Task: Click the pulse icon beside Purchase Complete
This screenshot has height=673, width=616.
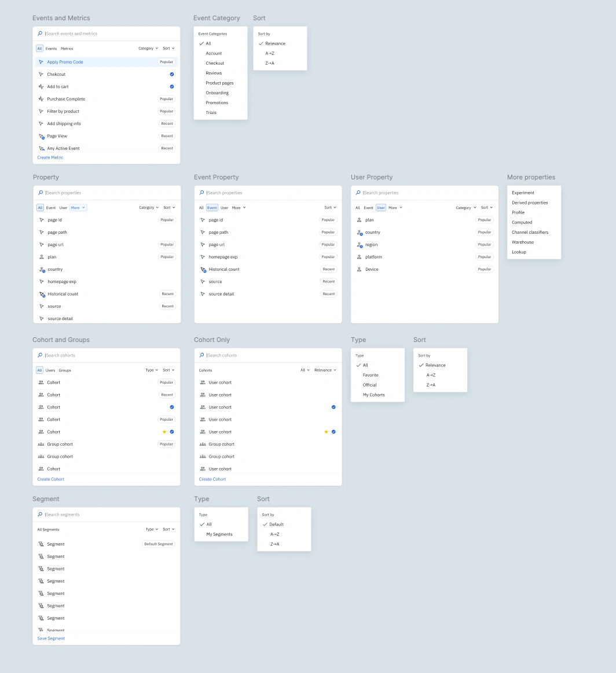Action: [41, 99]
